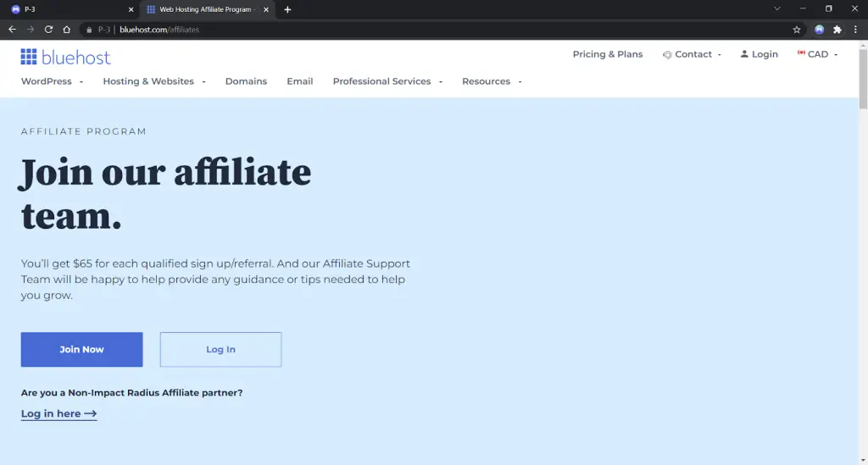Open the Email menu item
Image resolution: width=868 pixels, height=465 pixels.
point(299,81)
